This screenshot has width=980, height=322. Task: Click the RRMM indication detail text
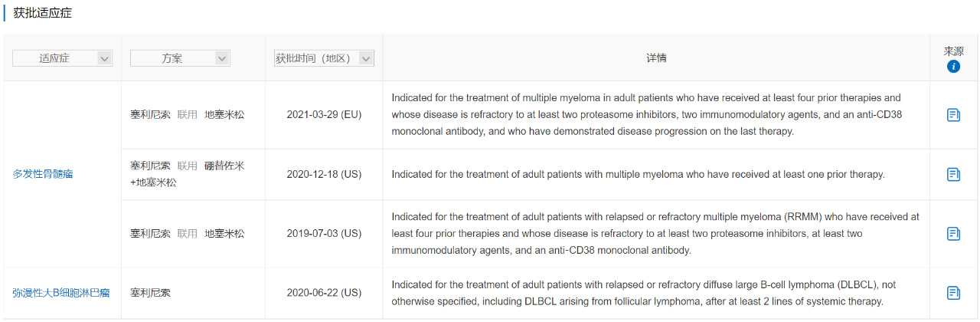(655, 234)
